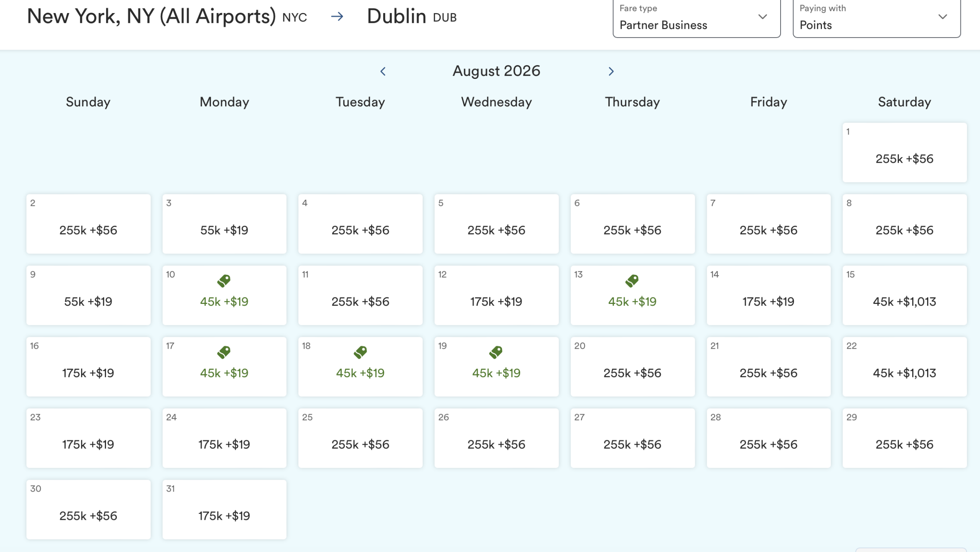The height and width of the screenshot is (552, 980).
Task: Select August 31 fare 175k +$19
Action: [224, 510]
